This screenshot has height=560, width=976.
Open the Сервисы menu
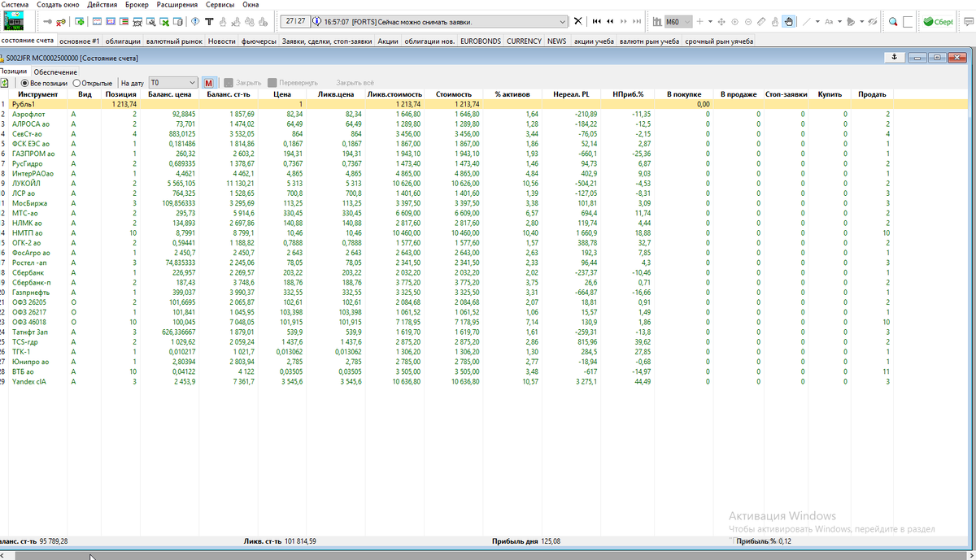[x=220, y=5]
